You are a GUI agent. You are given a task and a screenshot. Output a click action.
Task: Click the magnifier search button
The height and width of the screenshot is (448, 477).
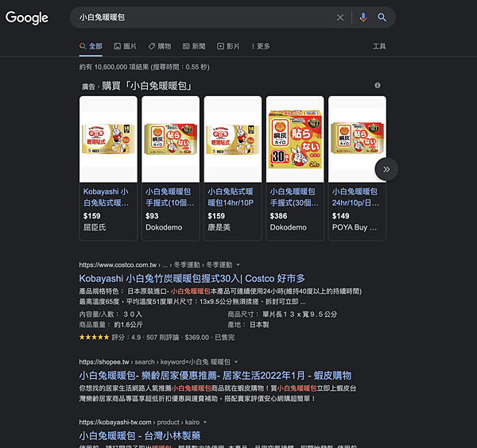tap(382, 17)
